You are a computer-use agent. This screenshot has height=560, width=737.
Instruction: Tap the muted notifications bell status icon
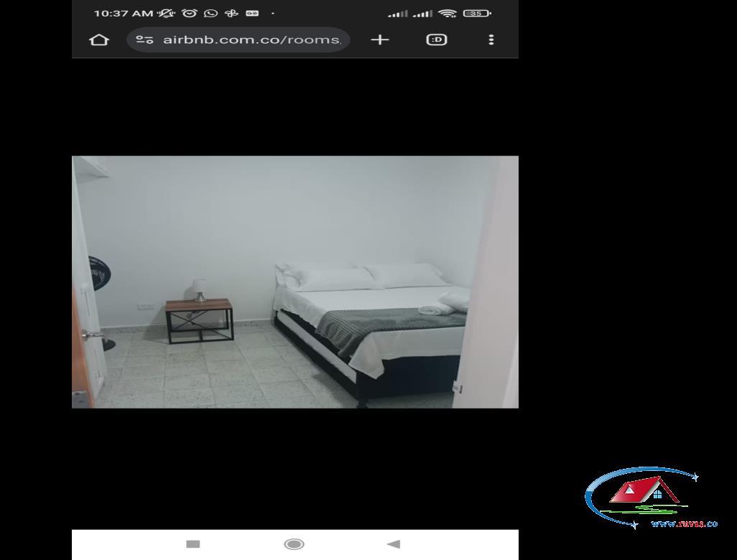coord(167,13)
